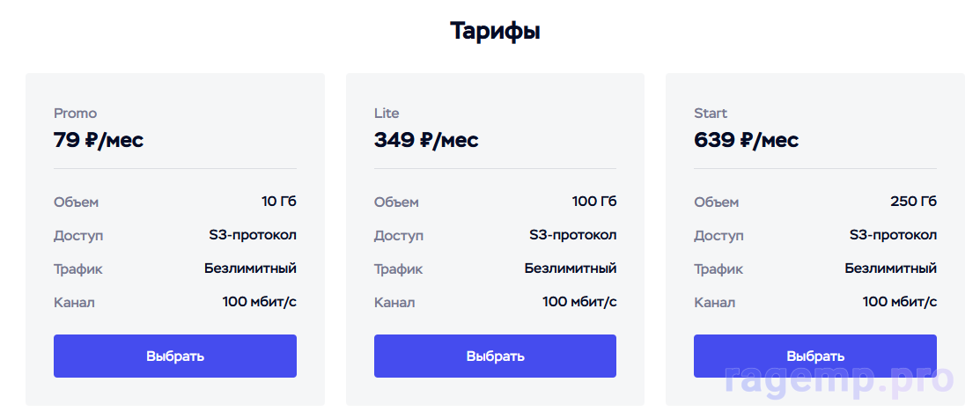980x419 pixels.
Task: Click the Канал label in Promo card
Action: tap(74, 302)
